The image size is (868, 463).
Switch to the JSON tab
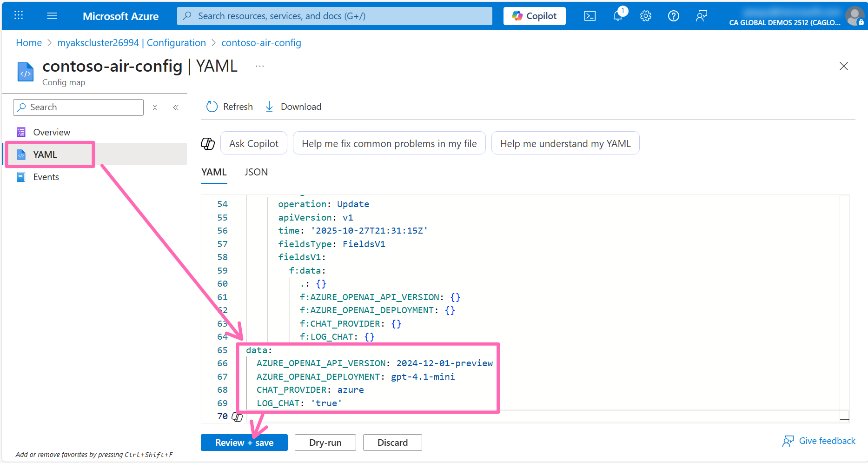[x=256, y=172]
